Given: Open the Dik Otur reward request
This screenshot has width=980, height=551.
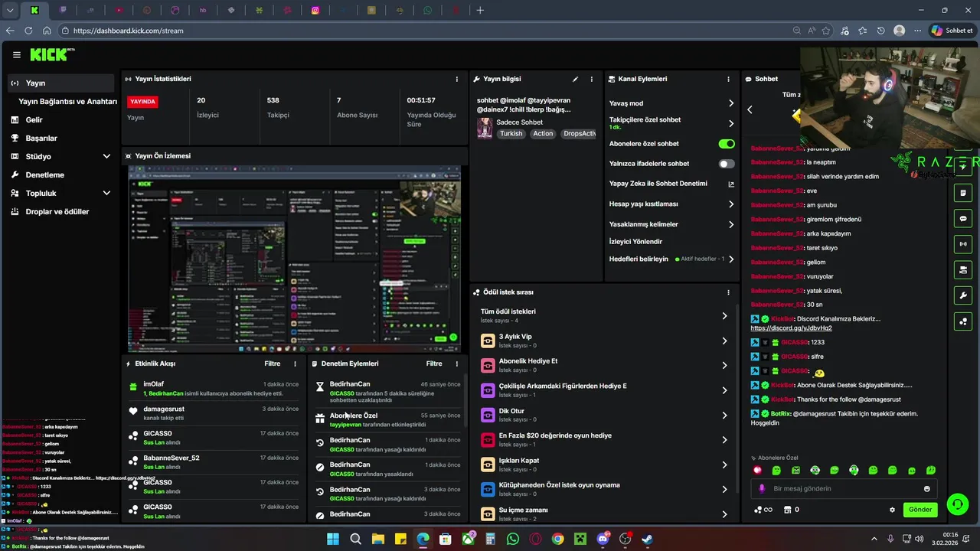Looking at the screenshot, I should click(x=603, y=415).
